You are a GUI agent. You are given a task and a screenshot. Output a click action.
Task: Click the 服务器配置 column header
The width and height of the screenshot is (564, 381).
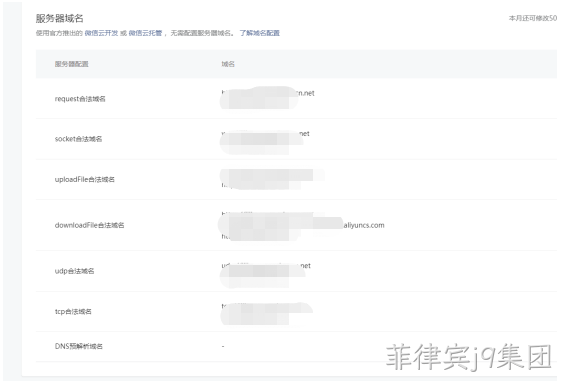(72, 64)
